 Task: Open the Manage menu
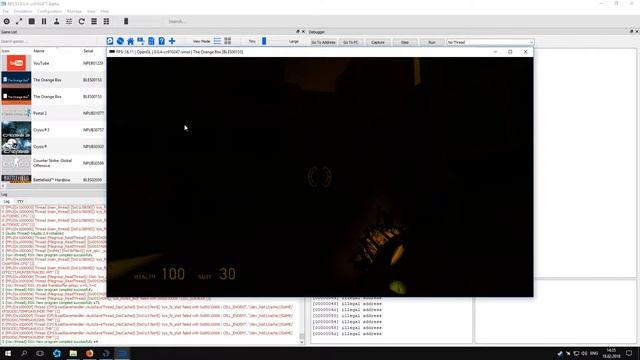click(74, 11)
